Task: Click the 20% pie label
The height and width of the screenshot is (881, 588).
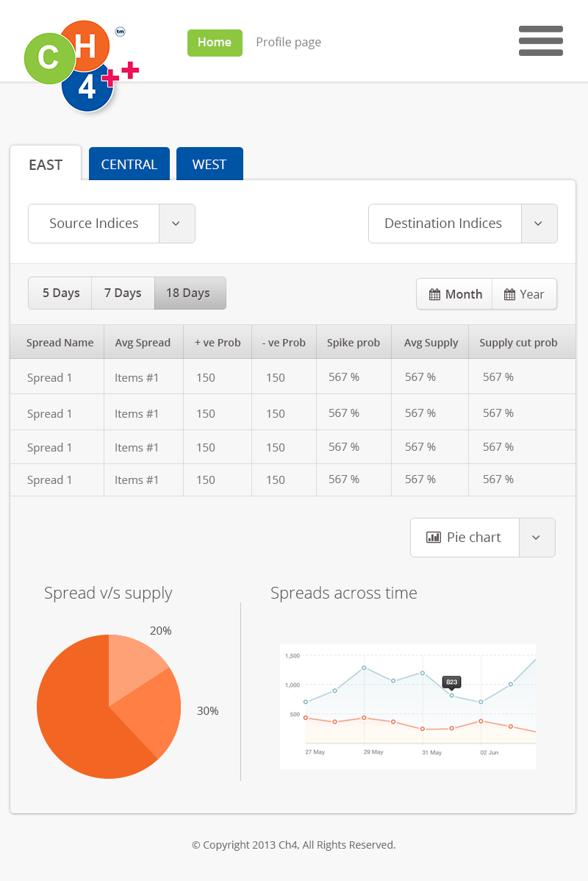Action: tap(161, 631)
